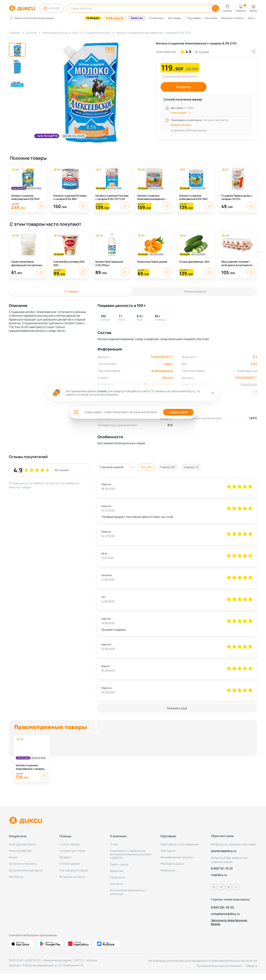Copy the article number T000025031
The height and width of the screenshot is (980, 266).
click(171, 357)
